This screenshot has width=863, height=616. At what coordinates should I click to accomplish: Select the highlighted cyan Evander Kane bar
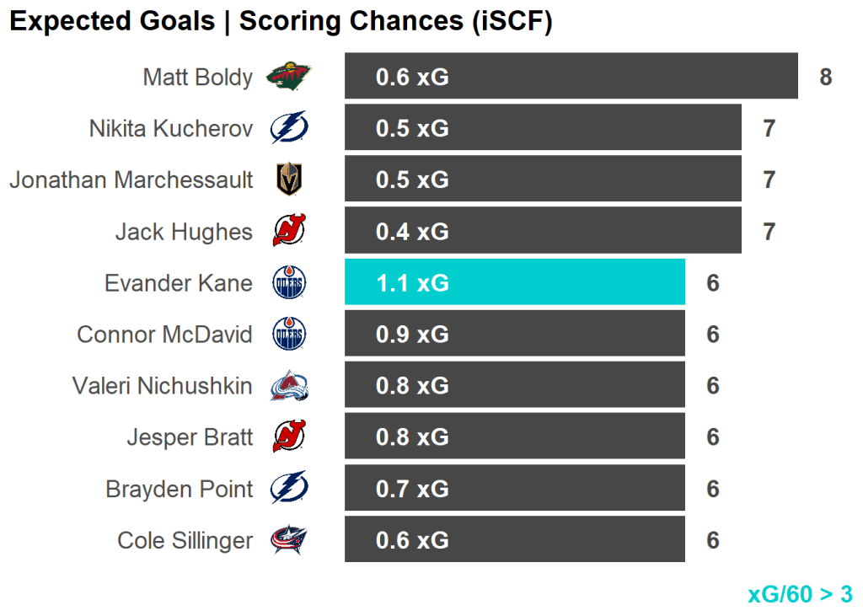tap(514, 282)
